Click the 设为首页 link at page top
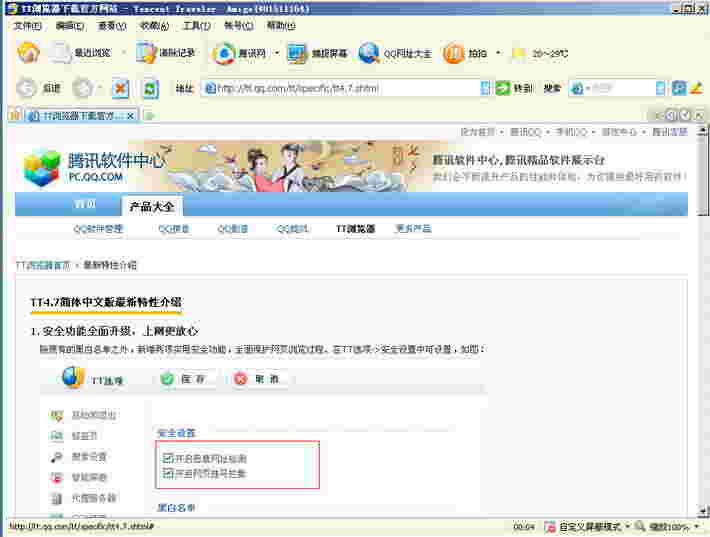Image resolution: width=710 pixels, height=537 pixels. coord(477,132)
